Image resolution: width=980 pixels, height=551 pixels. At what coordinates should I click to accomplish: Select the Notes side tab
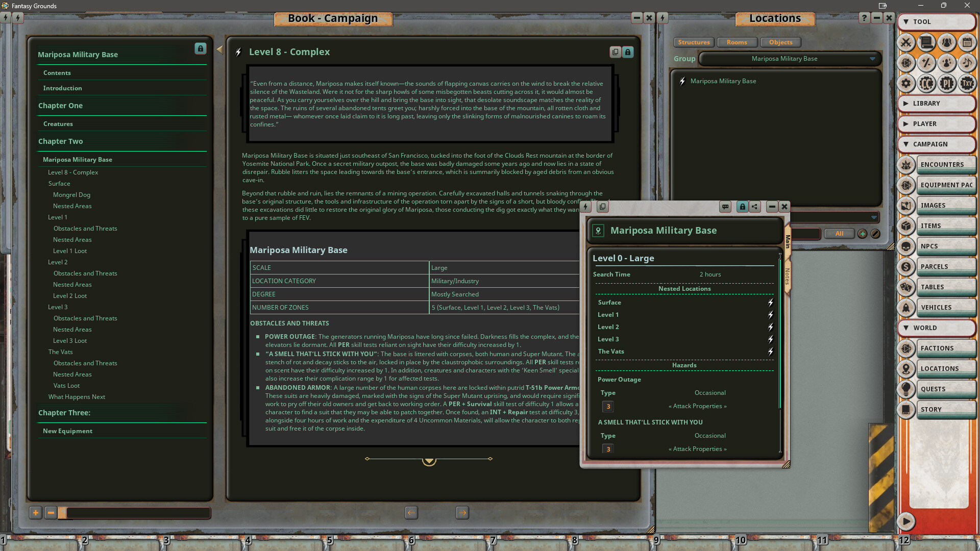point(788,276)
